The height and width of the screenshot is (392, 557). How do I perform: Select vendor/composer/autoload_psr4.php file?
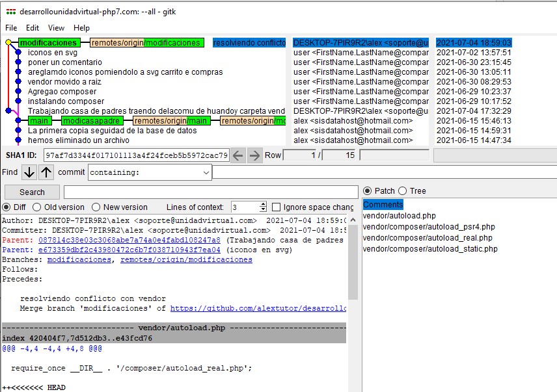pos(429,227)
